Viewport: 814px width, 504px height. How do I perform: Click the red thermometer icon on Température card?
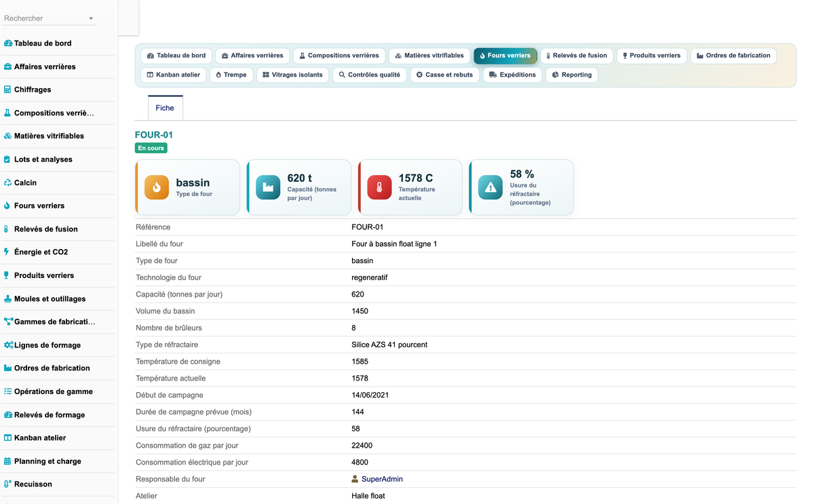[x=379, y=187]
